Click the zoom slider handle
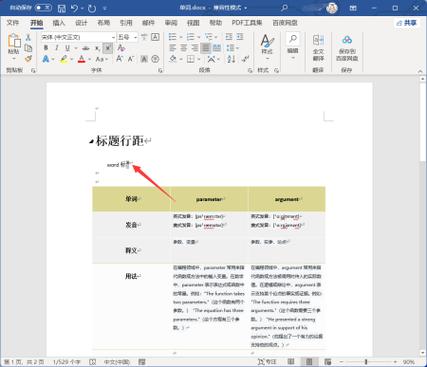Screen dimensions: 427x367 (x=366, y=362)
